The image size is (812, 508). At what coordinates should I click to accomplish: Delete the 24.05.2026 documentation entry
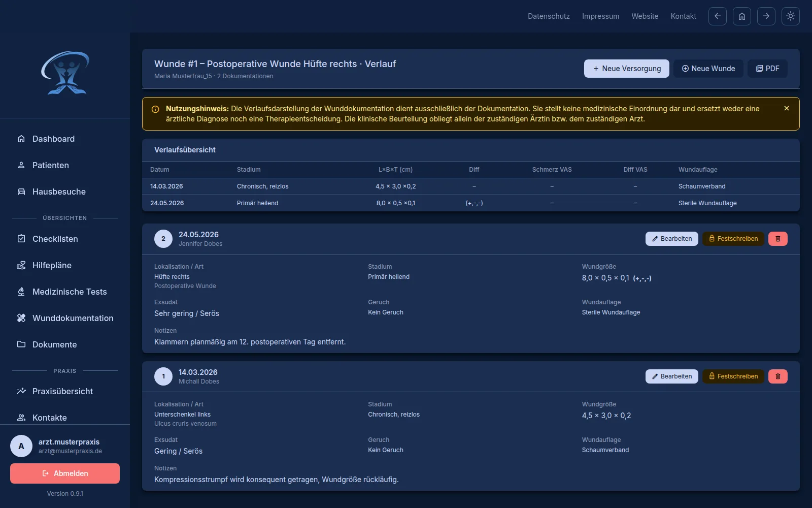[778, 239]
